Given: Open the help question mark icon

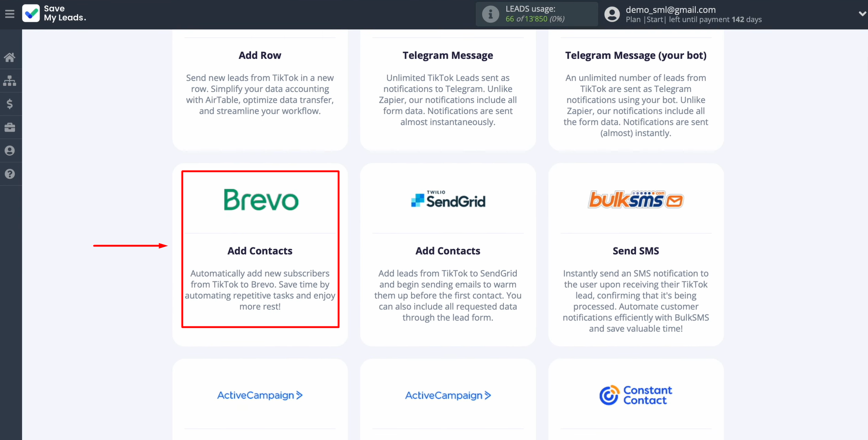Looking at the screenshot, I should coord(10,174).
